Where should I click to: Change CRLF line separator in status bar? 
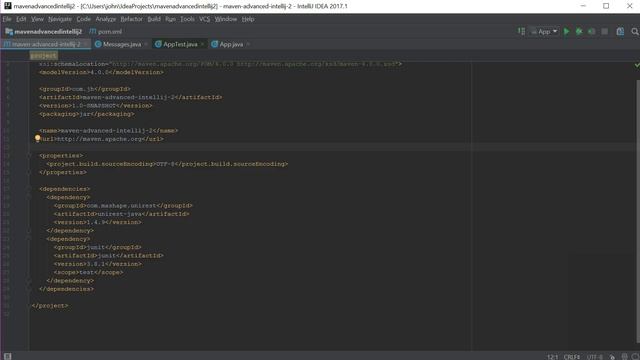click(x=571, y=357)
